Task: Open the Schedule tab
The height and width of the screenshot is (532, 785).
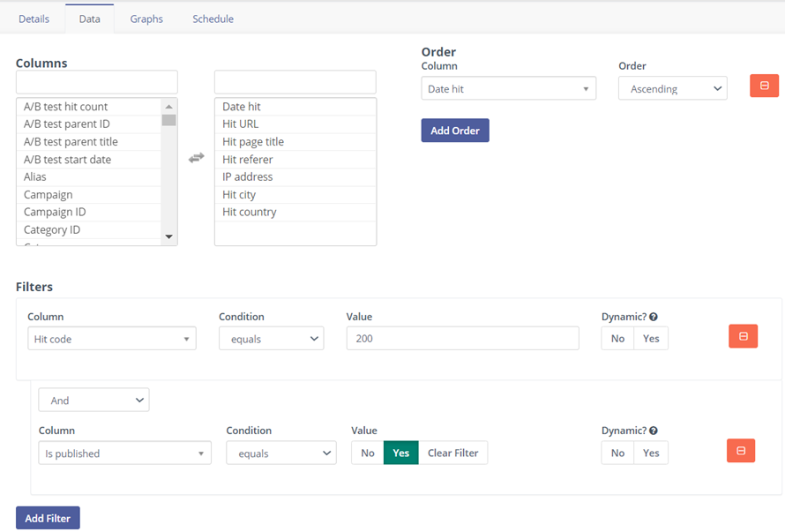Action: coord(213,19)
